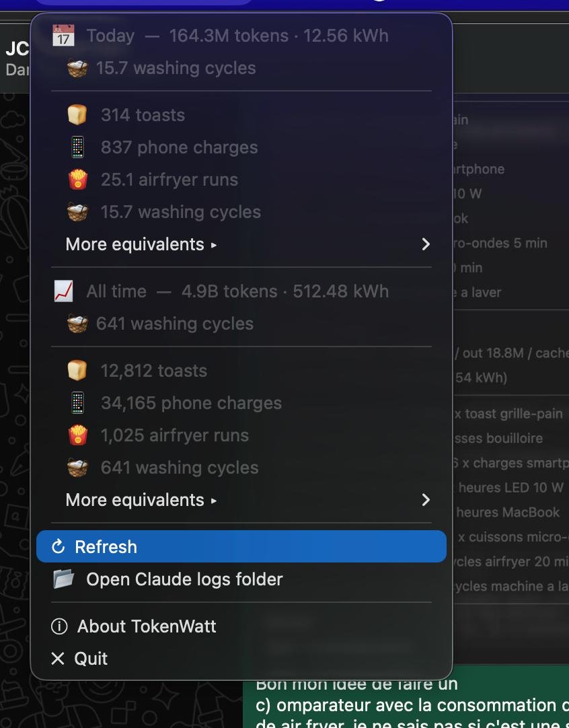
Task: Select Refresh in the TokenWatt menu
Action: pos(241,546)
